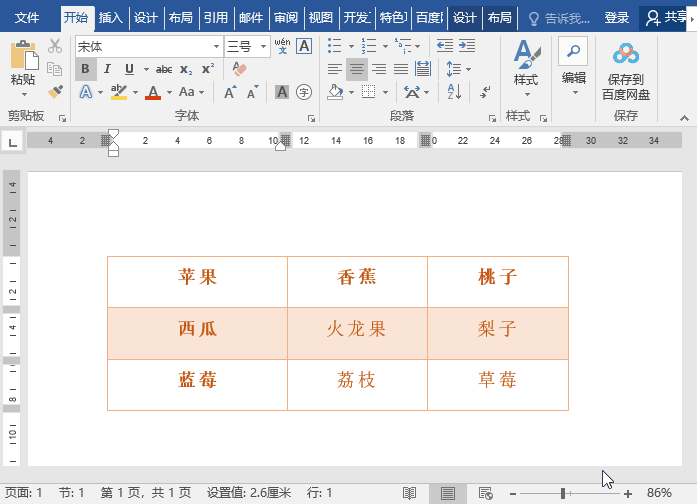Open font name dropdown 宋体
This screenshot has height=504, width=697.
(x=216, y=46)
